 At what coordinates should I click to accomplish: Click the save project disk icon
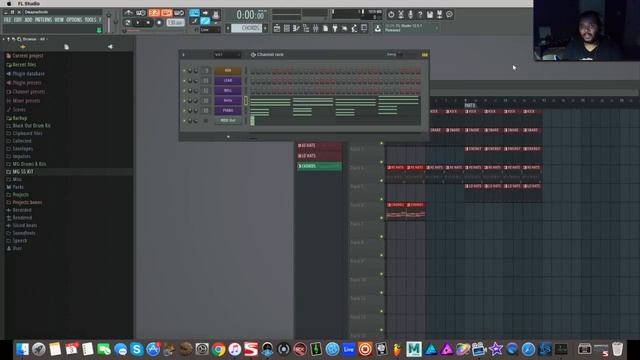(430, 15)
